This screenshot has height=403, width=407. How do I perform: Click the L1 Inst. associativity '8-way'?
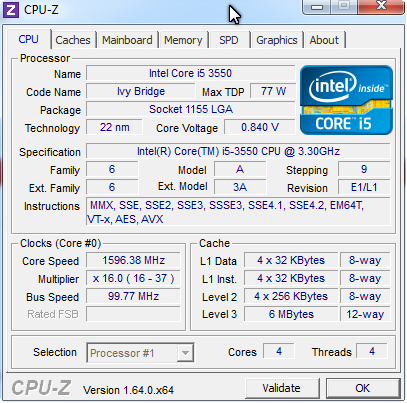tap(365, 278)
